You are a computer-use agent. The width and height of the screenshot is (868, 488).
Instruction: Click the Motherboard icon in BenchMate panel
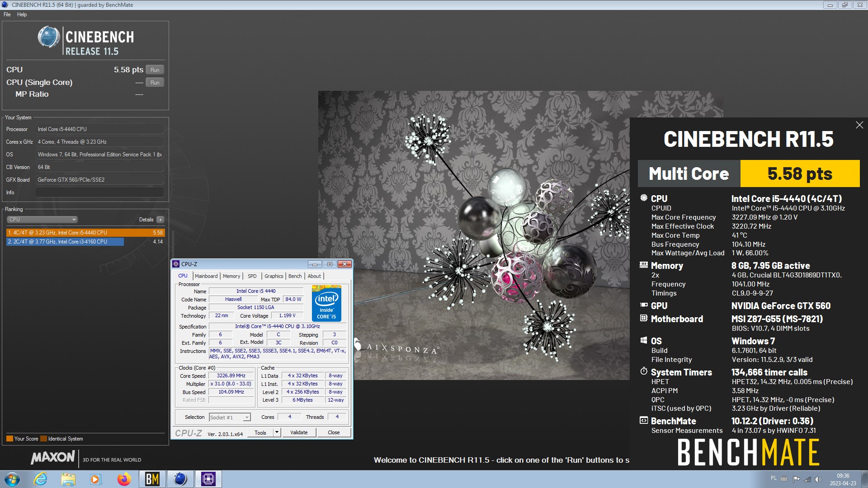point(644,318)
